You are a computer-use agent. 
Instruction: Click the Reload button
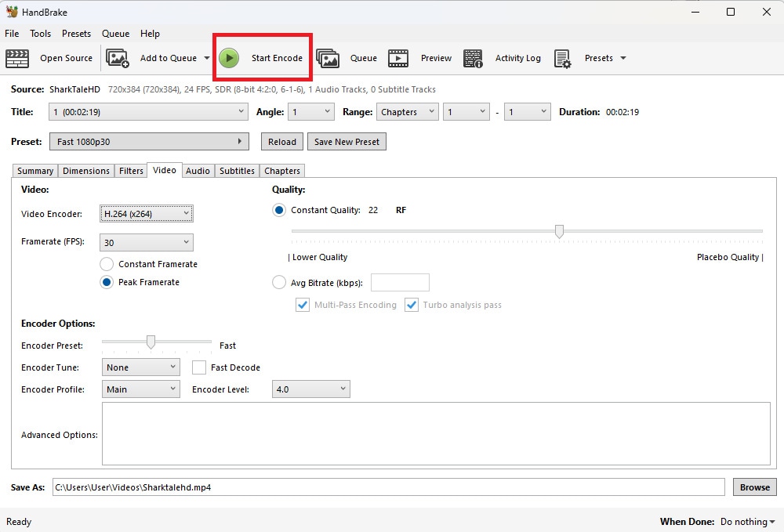[x=282, y=142]
